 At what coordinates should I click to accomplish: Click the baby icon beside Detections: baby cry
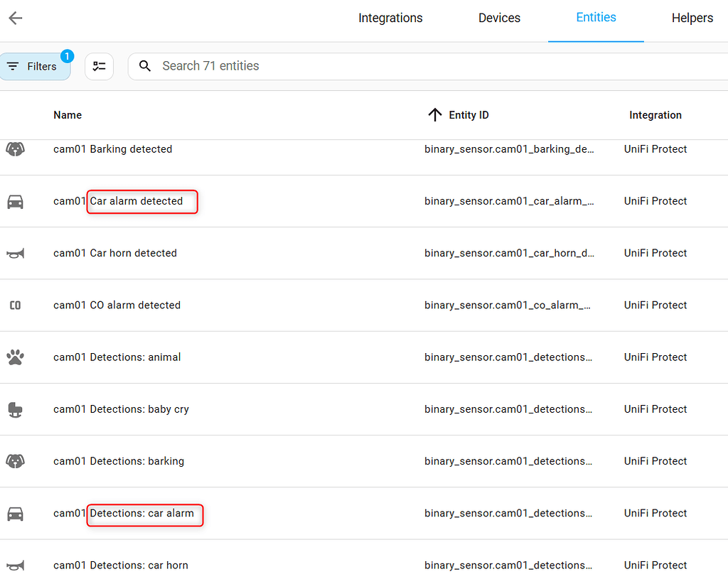tap(16, 409)
